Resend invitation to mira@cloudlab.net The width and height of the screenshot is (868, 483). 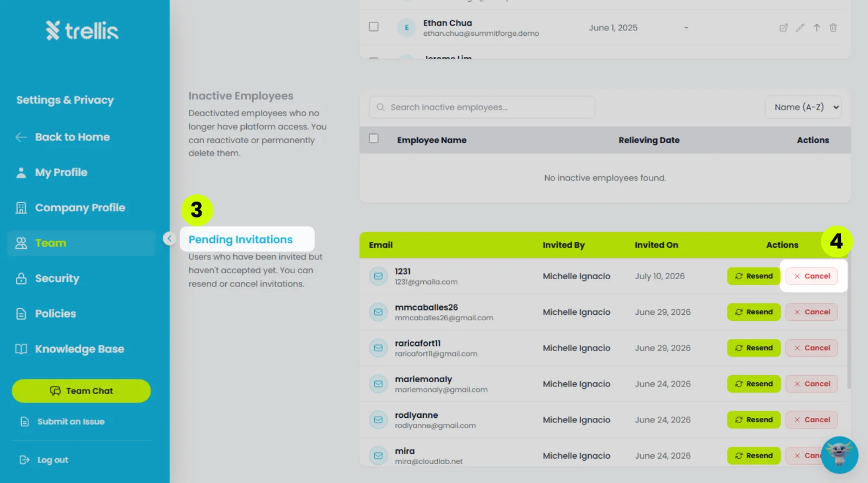(754, 456)
